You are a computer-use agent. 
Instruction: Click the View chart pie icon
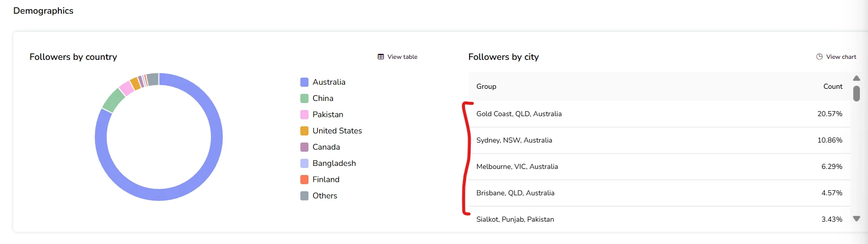[819, 57]
